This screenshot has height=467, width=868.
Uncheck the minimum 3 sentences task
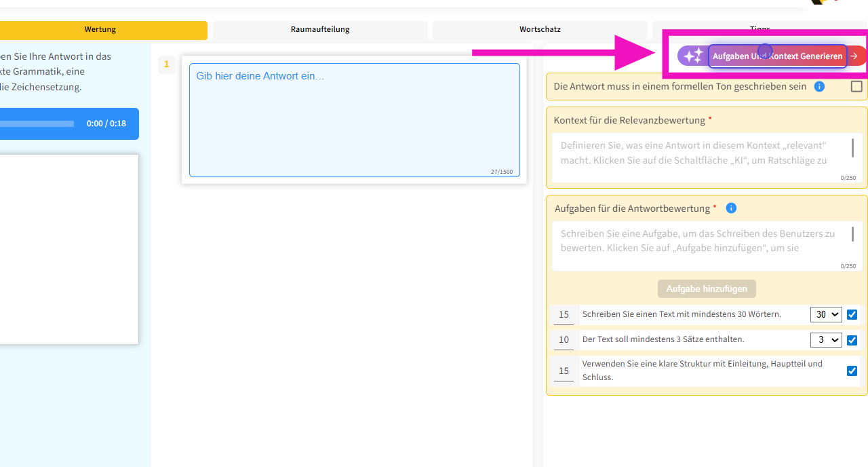coord(852,340)
